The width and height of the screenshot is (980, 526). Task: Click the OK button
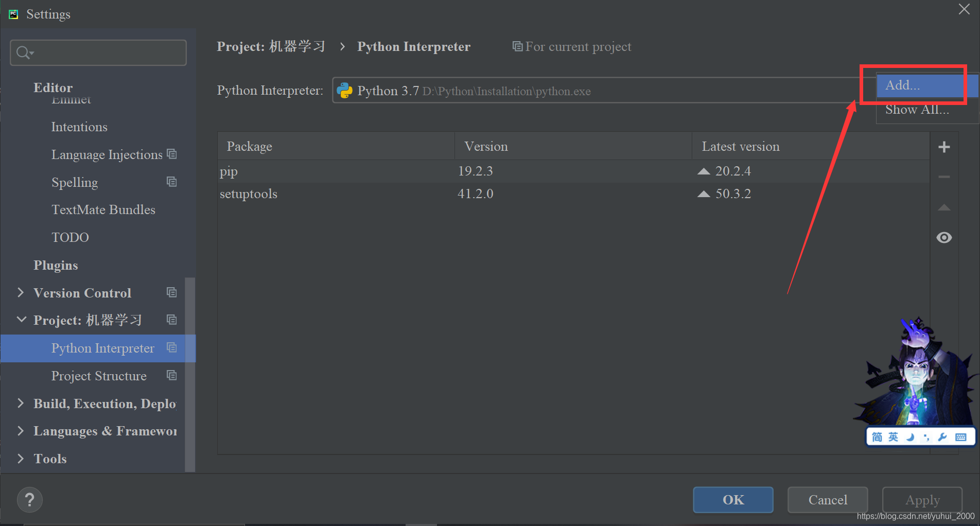click(733, 500)
